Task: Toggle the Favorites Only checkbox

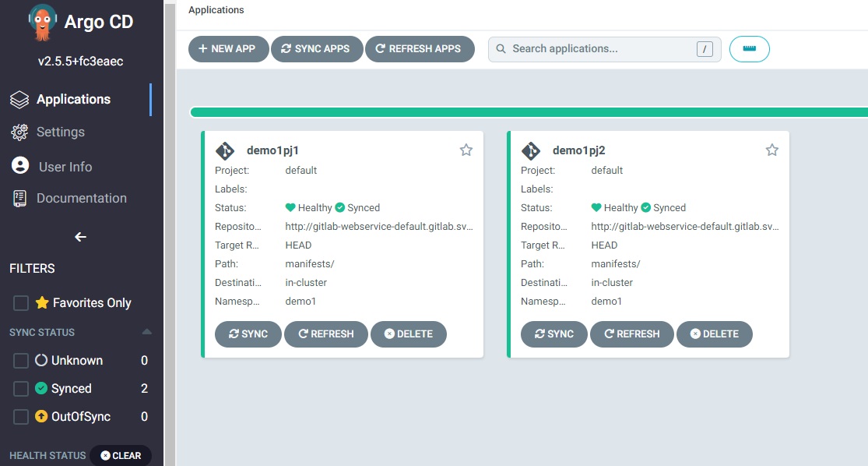Action: point(21,303)
